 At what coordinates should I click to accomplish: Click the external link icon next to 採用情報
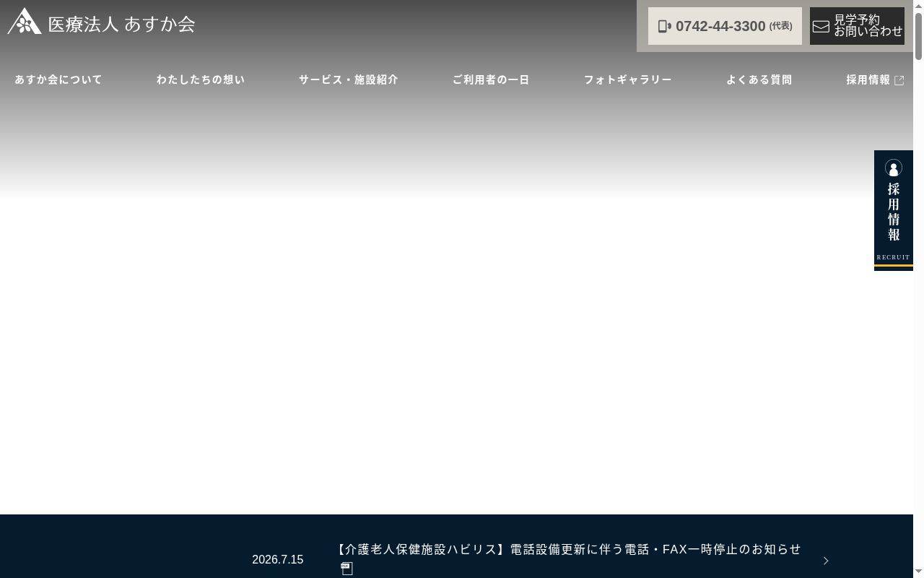tap(899, 80)
